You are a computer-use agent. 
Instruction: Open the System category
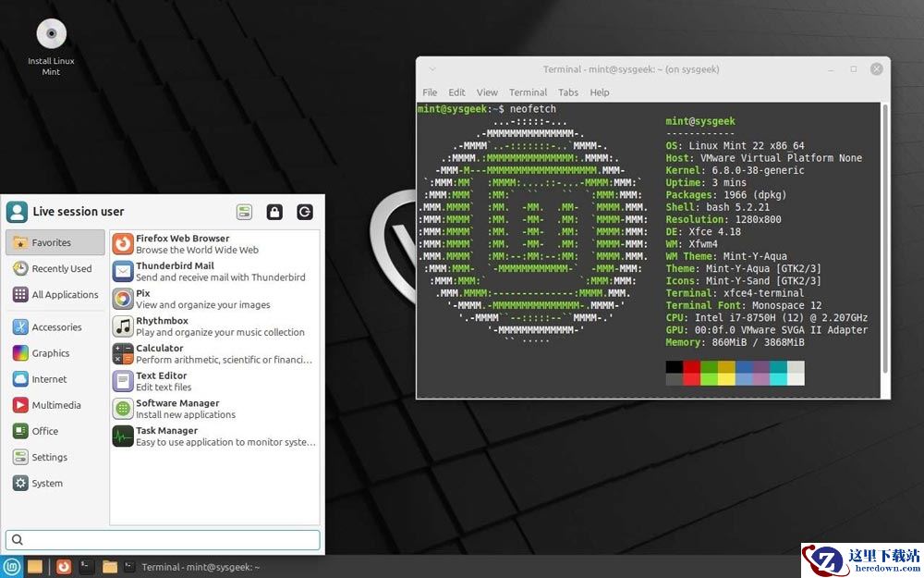55,483
